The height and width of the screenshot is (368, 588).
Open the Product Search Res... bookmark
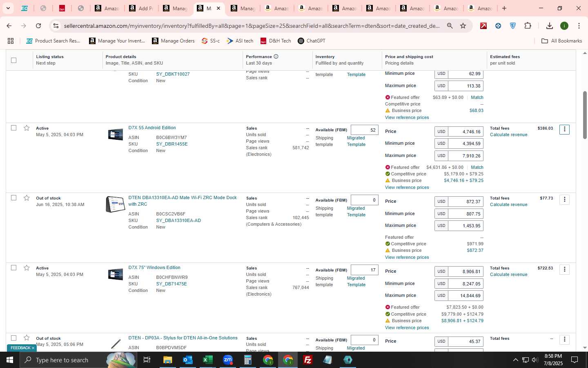53,41
